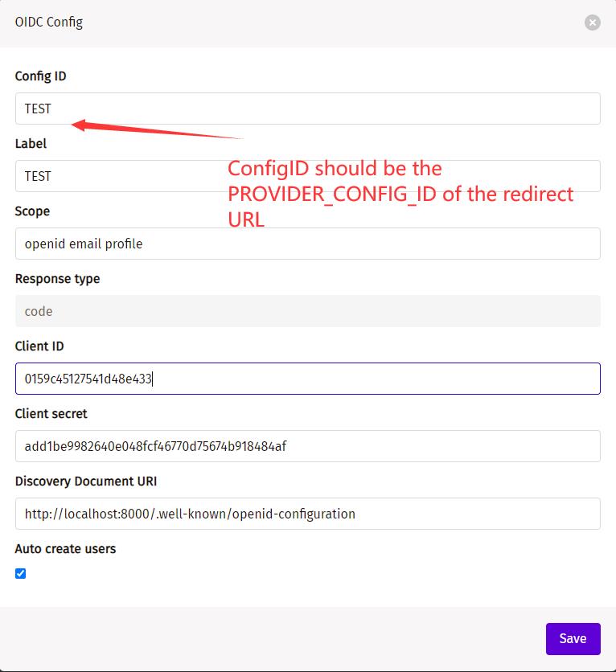Click the Auto create users label text
Viewport: 616px width, 672px height.
click(x=65, y=548)
